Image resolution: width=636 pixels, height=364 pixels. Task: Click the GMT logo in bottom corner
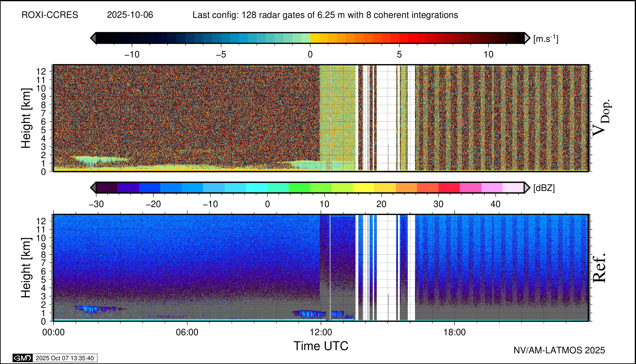click(x=22, y=358)
